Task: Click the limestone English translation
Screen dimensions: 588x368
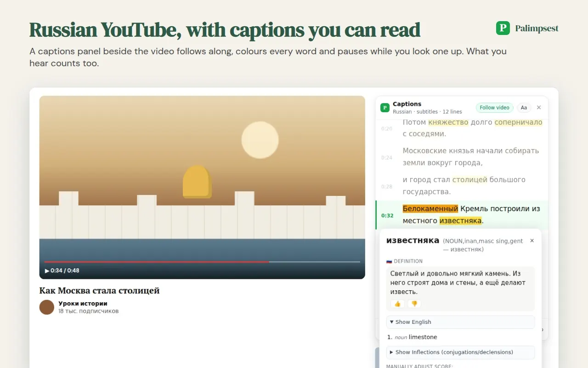Action: 423,337
